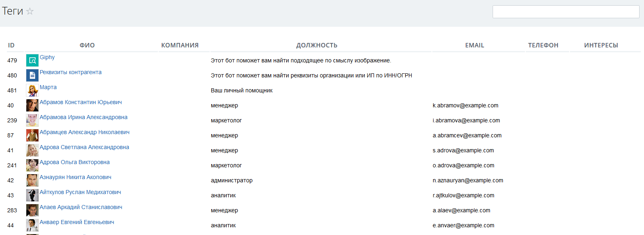The width and height of the screenshot is (644, 235).
Task: Click the Giphy bot icon
Action: point(32,60)
